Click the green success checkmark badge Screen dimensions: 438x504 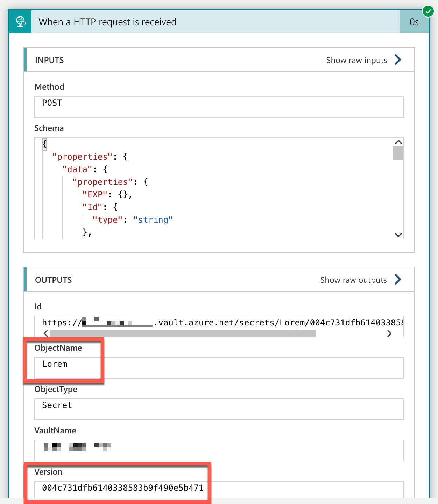click(x=428, y=11)
